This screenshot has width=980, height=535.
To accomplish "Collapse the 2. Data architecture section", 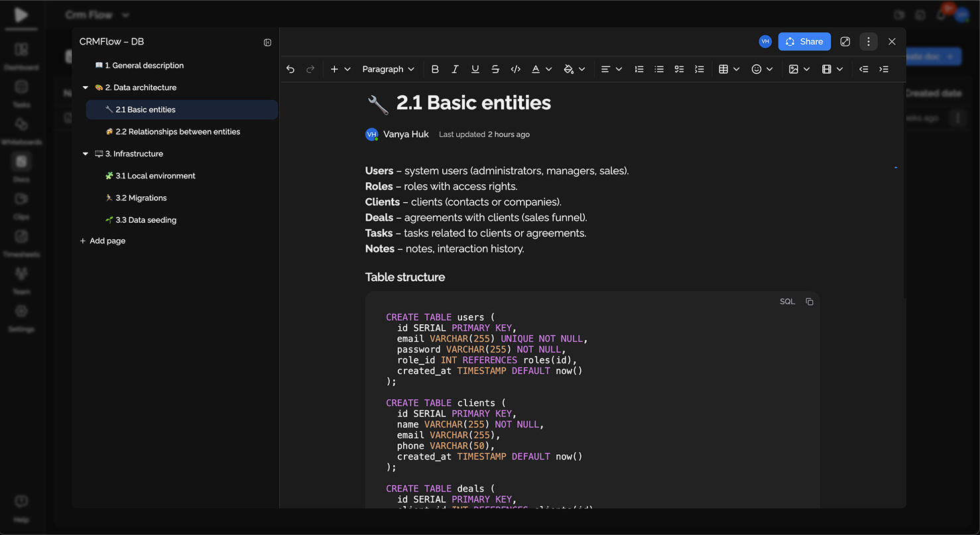I will click(86, 88).
